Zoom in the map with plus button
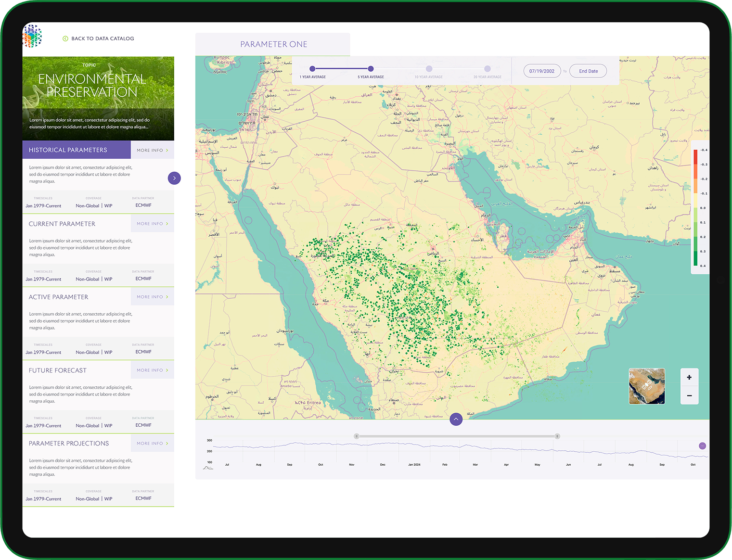Viewport: 732px width, 560px height. coord(689,378)
